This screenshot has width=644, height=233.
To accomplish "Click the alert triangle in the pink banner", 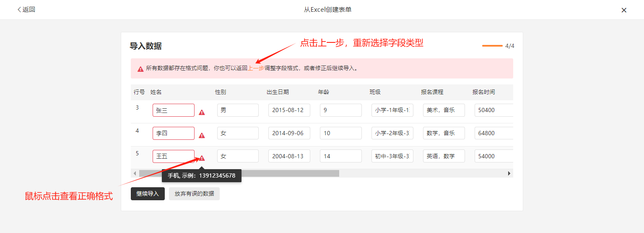I will click(x=140, y=69).
